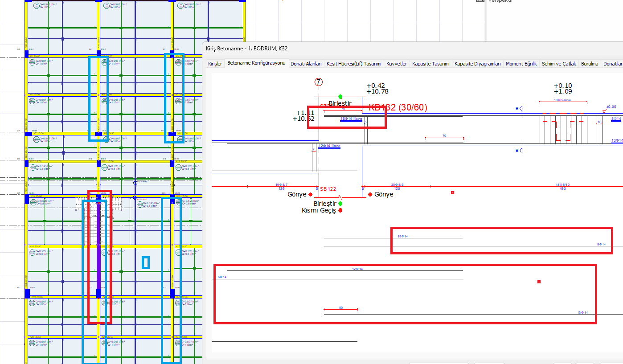Toggle the Gönye dot left of SB122

click(x=310, y=195)
